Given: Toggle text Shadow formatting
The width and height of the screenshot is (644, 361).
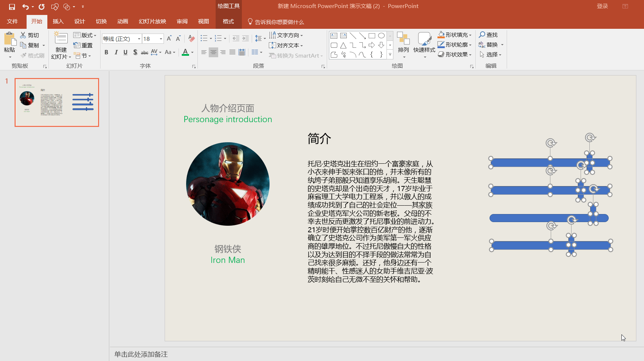Looking at the screenshot, I should pyautogui.click(x=135, y=52).
